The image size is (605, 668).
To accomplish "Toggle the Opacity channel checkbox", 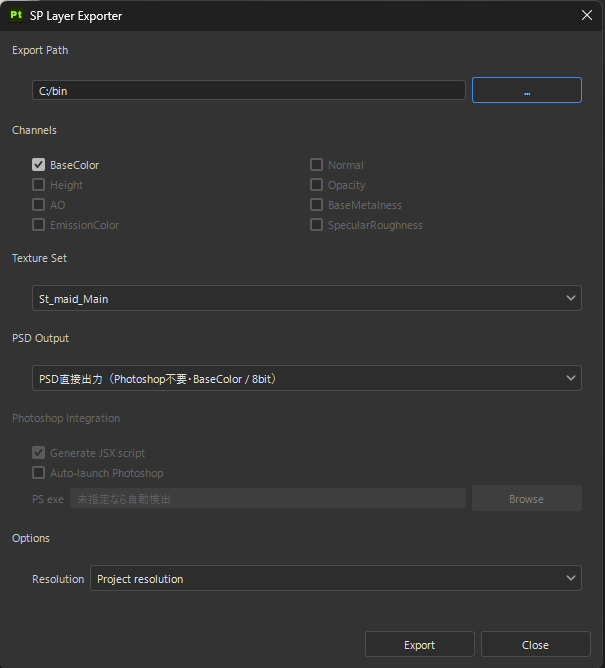I will [316, 185].
